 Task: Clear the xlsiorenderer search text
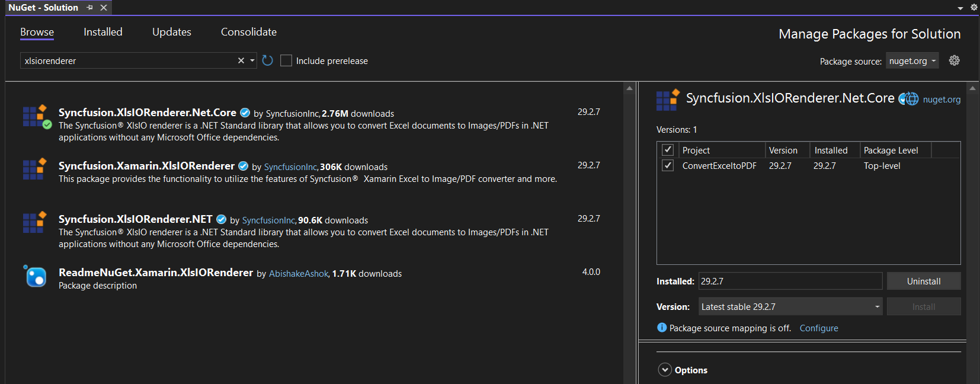tap(241, 60)
